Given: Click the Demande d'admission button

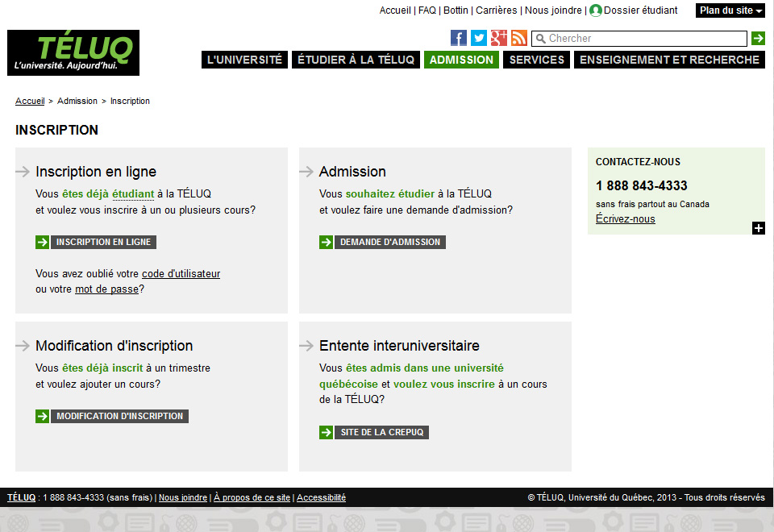Looking at the screenshot, I should [x=390, y=242].
